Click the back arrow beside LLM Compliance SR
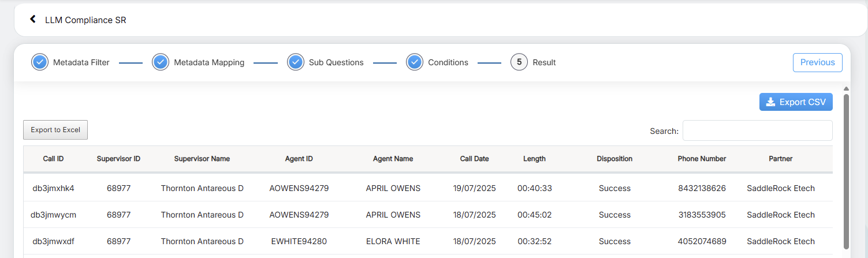This screenshot has width=868, height=258. pos(33,20)
